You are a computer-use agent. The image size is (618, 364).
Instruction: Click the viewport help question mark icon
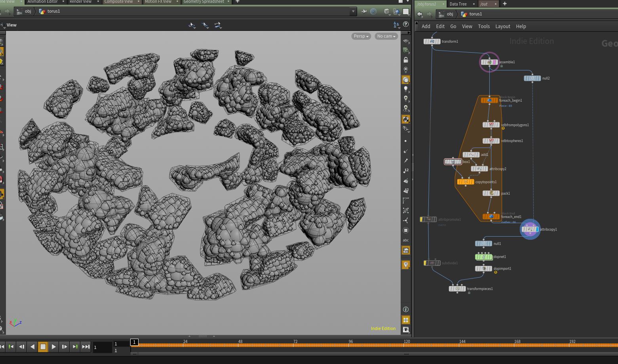[x=406, y=25]
